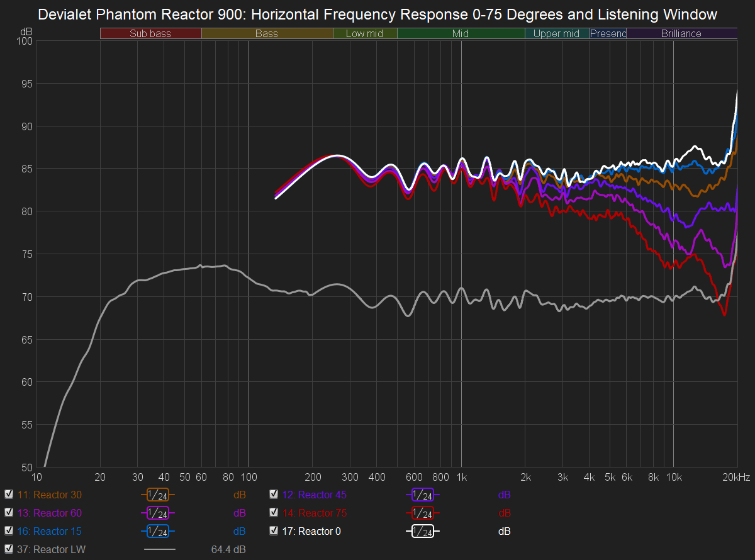Select the Sub bass band label
Viewport: 755px width, 560px height.
pyautogui.click(x=150, y=34)
